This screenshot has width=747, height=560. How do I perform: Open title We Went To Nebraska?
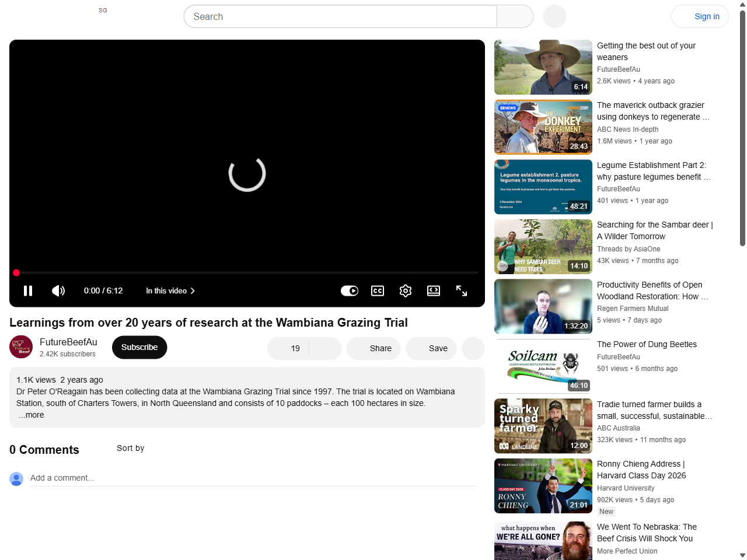point(647,533)
